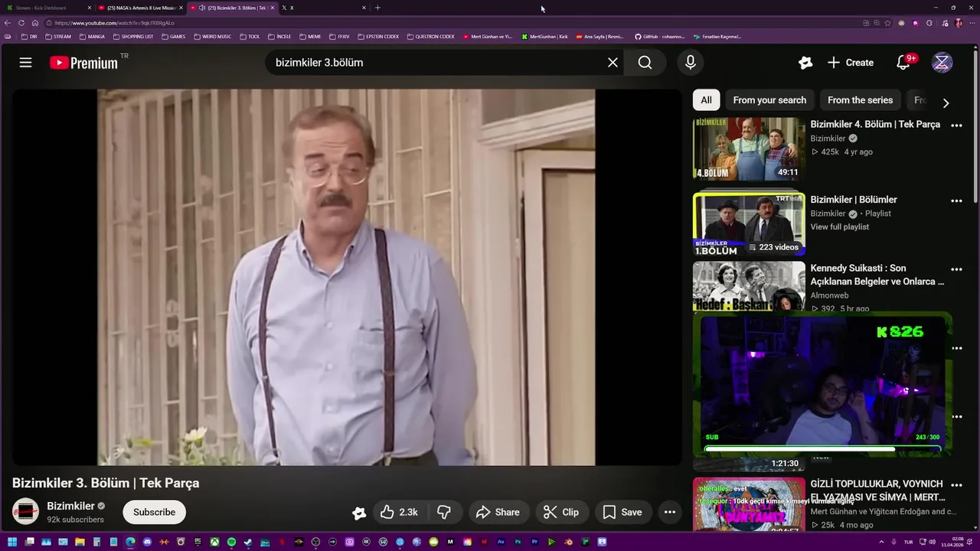Open the MEME bookmarks folder
Image resolution: width=980 pixels, height=551 pixels.
click(310, 36)
